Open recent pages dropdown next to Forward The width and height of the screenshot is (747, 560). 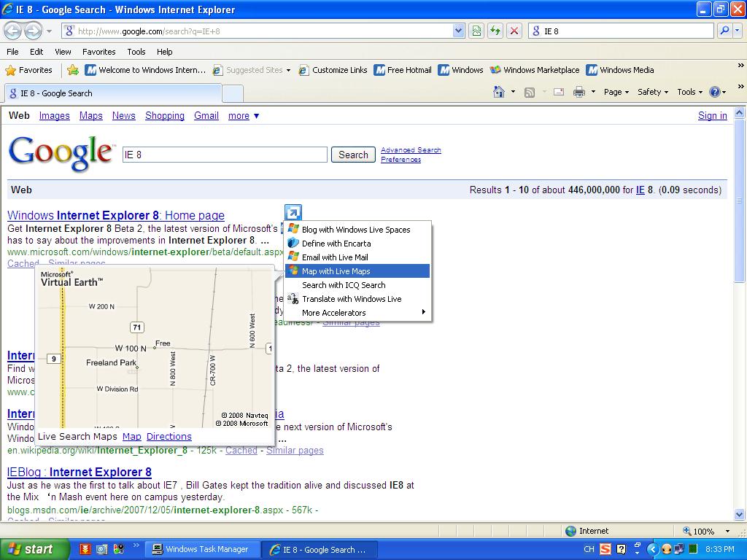point(49,31)
